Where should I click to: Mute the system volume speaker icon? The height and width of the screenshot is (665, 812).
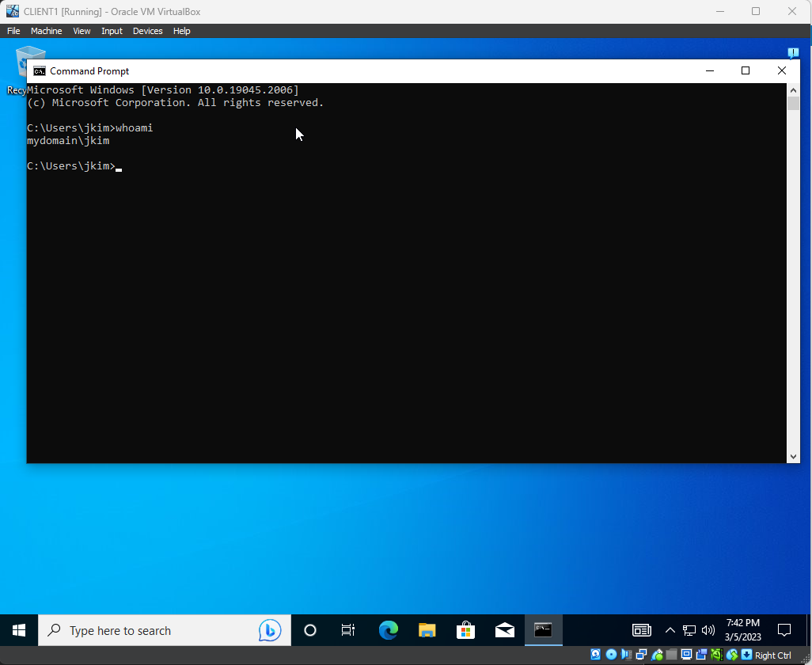pos(708,630)
